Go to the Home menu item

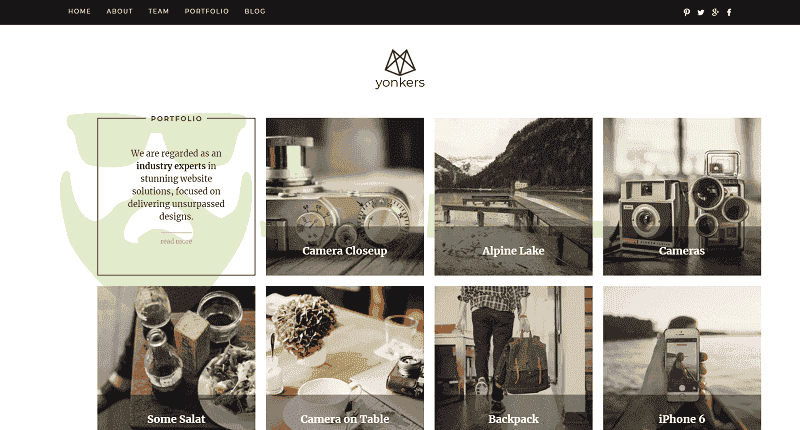tap(80, 11)
